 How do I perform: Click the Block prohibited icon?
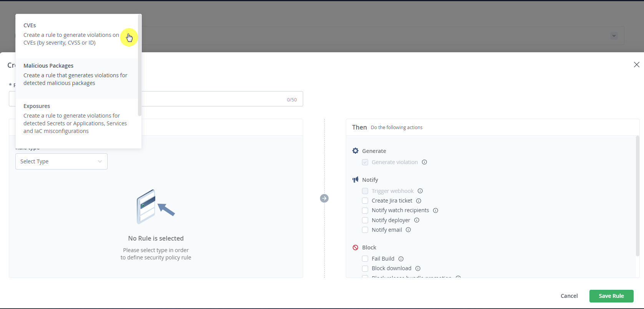tap(355, 248)
